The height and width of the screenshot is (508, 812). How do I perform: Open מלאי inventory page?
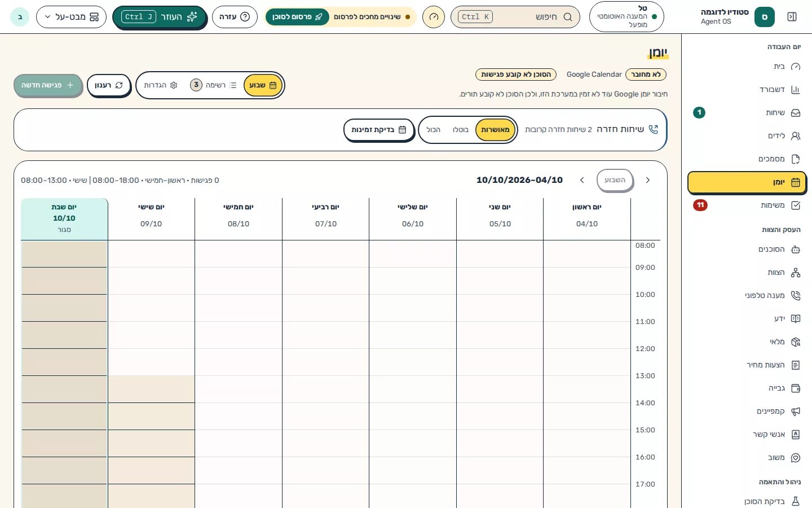pos(747,342)
